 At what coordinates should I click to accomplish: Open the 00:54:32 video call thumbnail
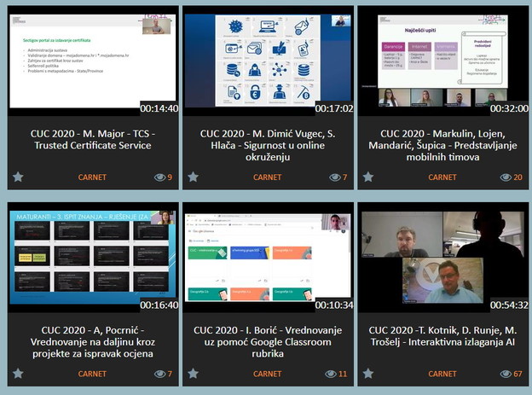[x=443, y=258]
